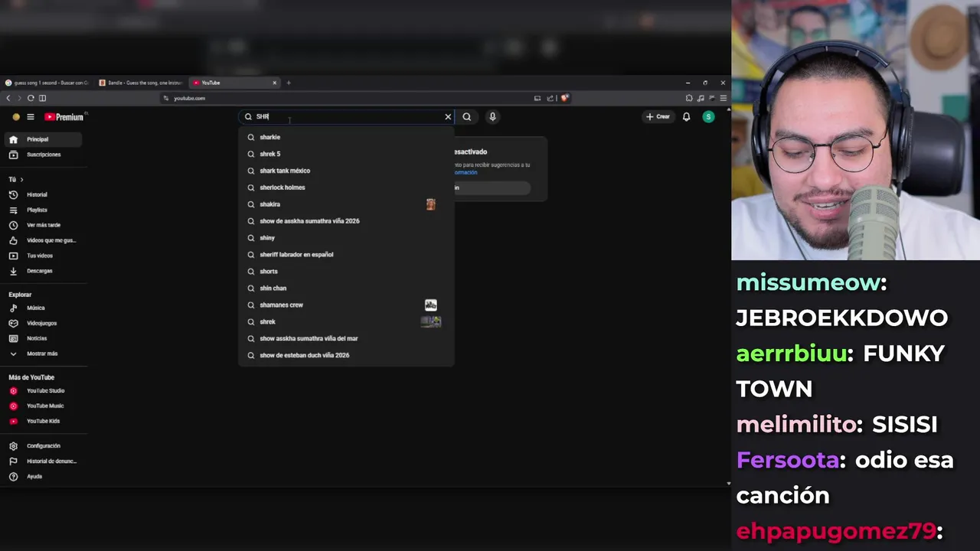Toggle the browser sidebar panel icon
The image size is (980, 551).
click(x=42, y=98)
